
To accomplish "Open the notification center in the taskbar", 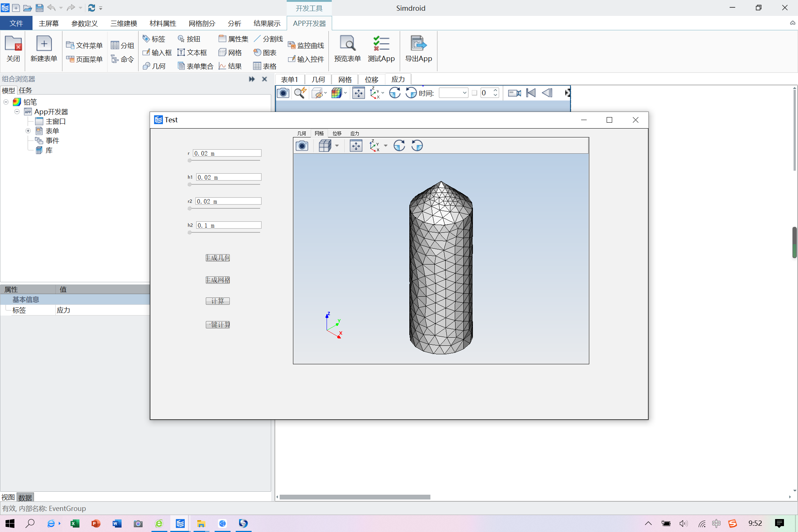I will click(x=780, y=524).
